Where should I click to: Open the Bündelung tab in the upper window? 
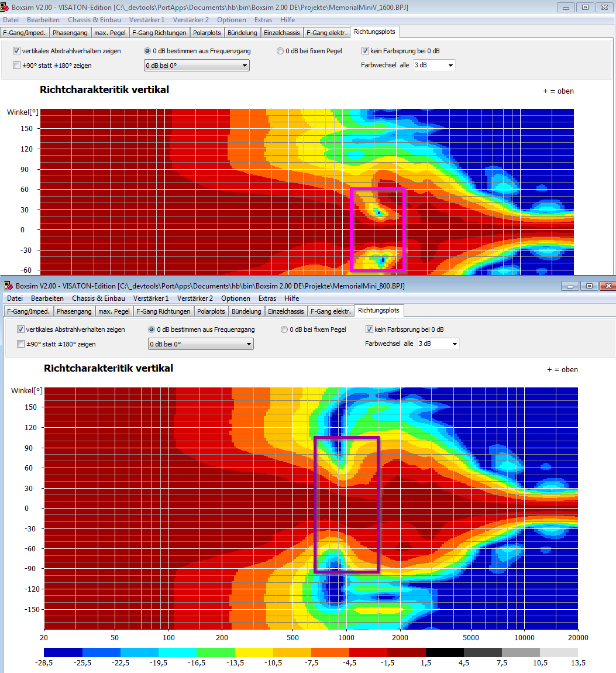(x=242, y=33)
